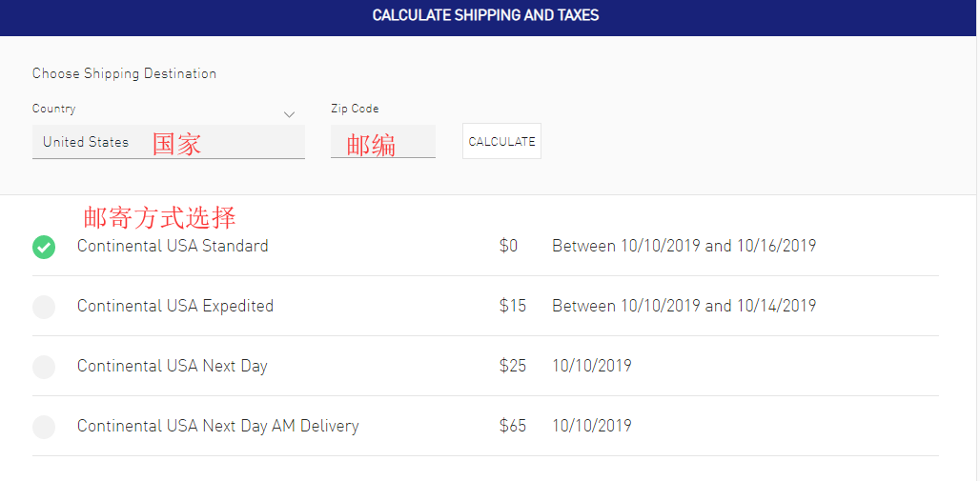Click the Continental USA Expedited label text

click(175, 306)
